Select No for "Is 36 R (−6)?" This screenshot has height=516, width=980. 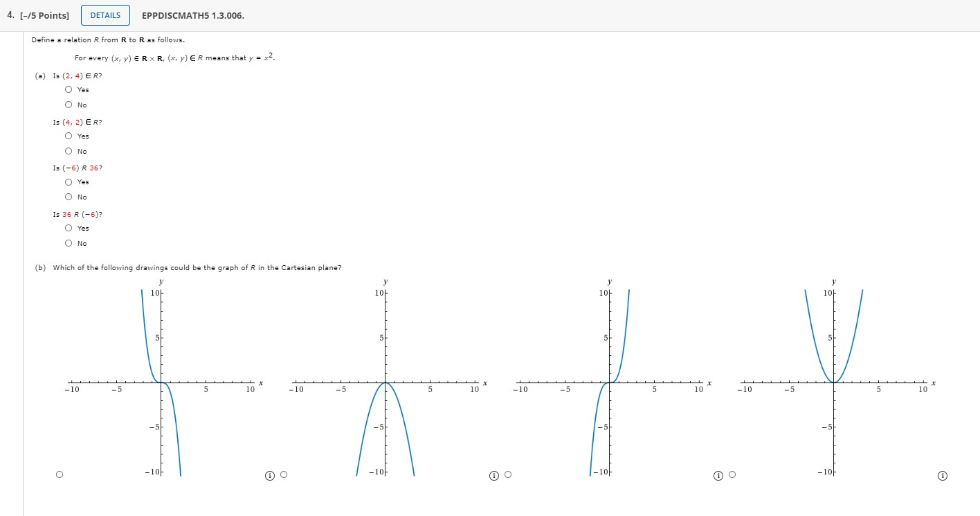tap(69, 243)
